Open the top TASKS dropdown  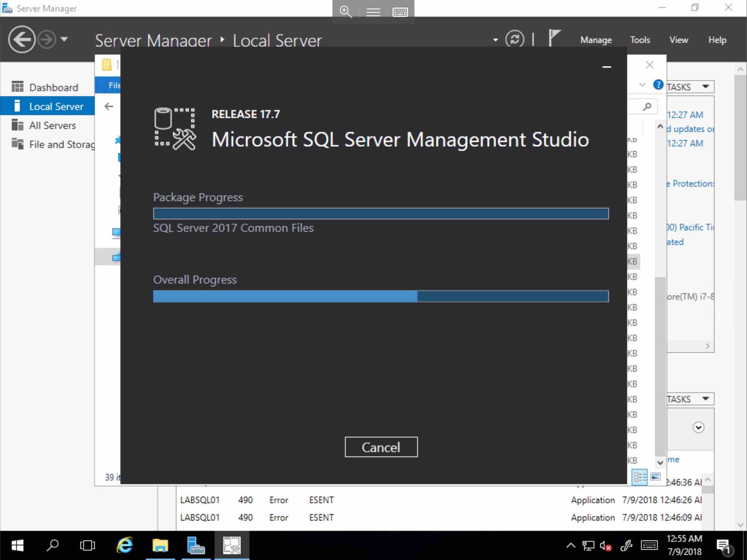tap(690, 87)
